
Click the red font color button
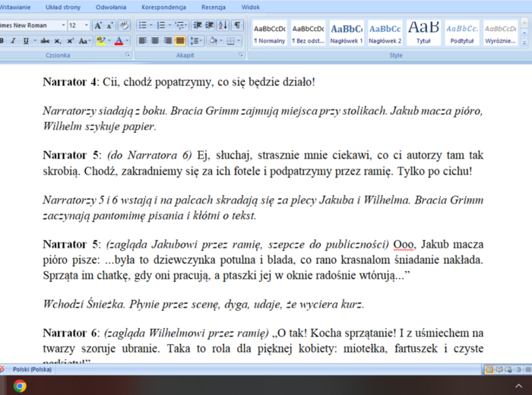[x=118, y=40]
